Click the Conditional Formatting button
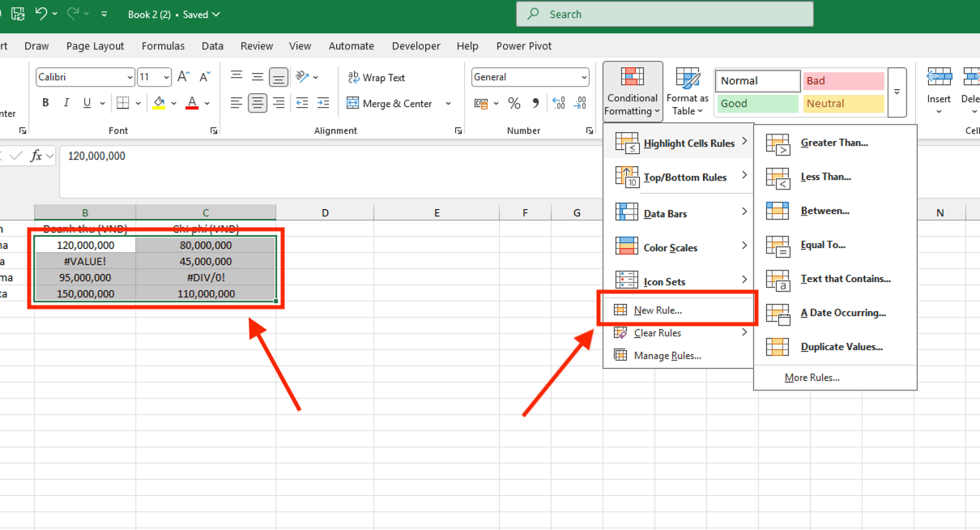 (633, 92)
